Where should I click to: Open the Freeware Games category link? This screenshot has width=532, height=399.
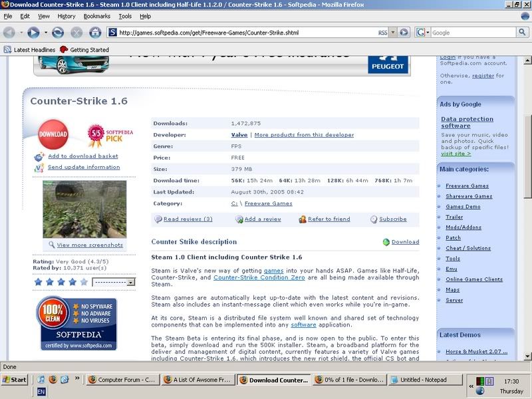click(x=467, y=186)
